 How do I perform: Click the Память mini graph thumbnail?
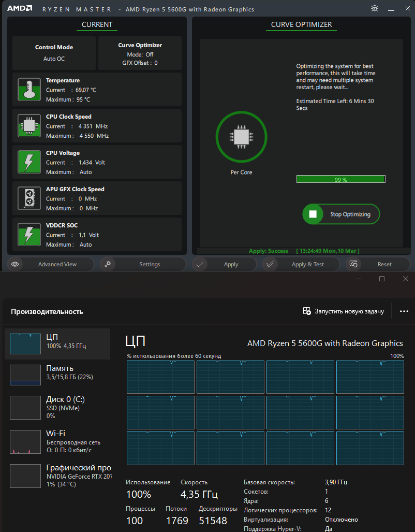tap(25, 375)
